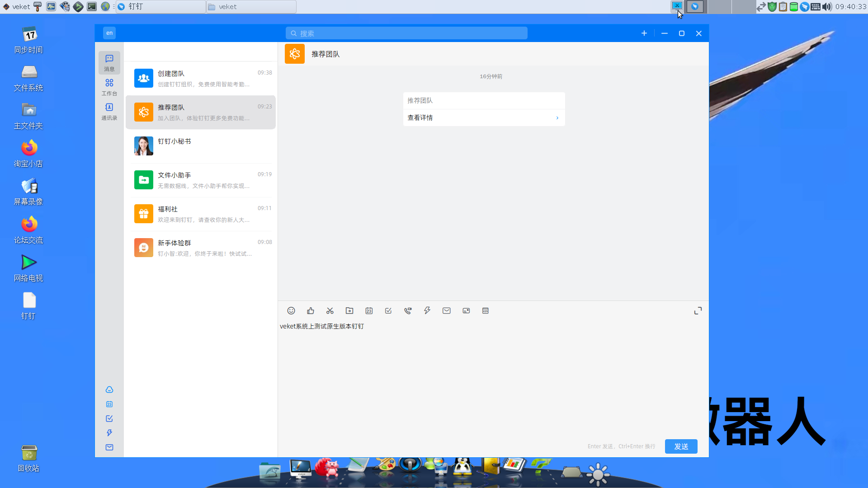Start a phone call via the call icon
Screen dimensions: 868x488
(408, 311)
